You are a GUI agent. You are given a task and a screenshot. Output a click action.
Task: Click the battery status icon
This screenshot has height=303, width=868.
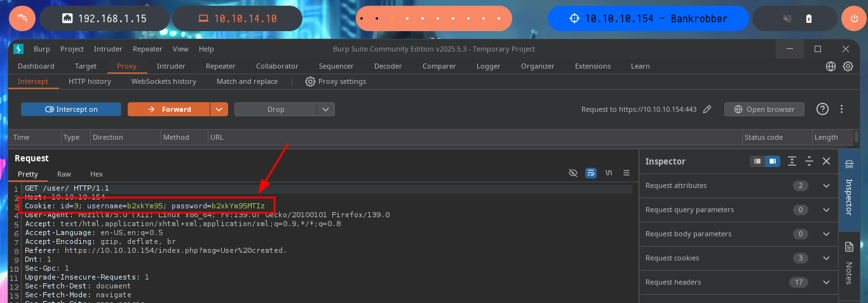click(x=809, y=18)
